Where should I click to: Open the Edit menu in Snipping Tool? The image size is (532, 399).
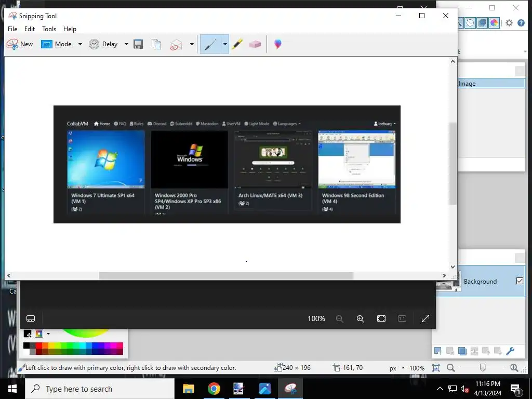click(30, 29)
